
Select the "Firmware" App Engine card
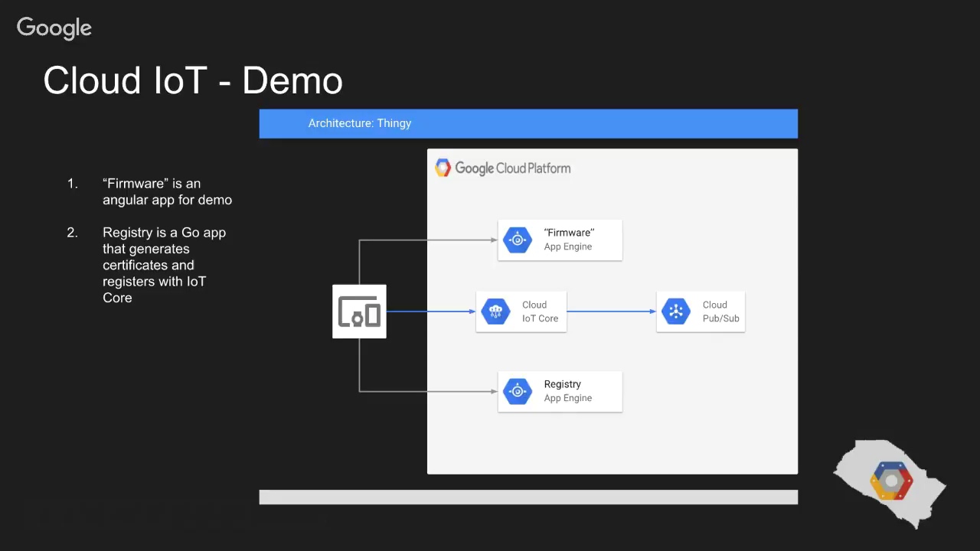pyautogui.click(x=560, y=240)
